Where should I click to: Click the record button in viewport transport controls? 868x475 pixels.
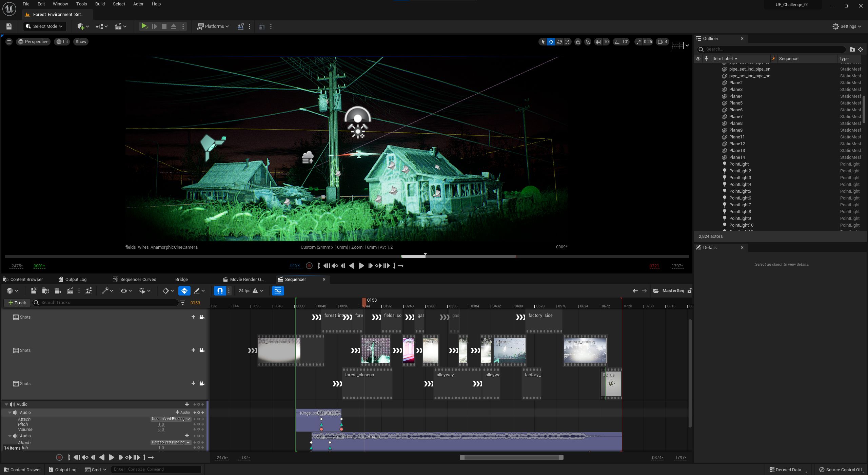309,266
